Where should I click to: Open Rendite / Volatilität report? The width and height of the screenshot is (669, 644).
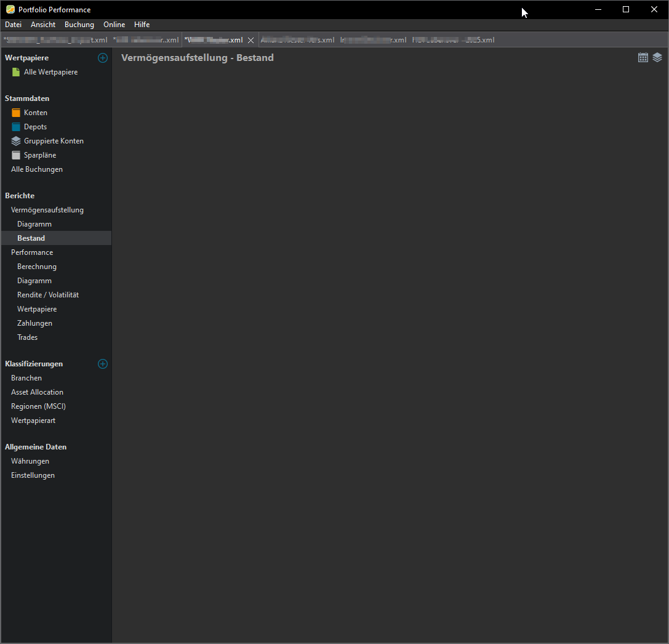point(48,295)
